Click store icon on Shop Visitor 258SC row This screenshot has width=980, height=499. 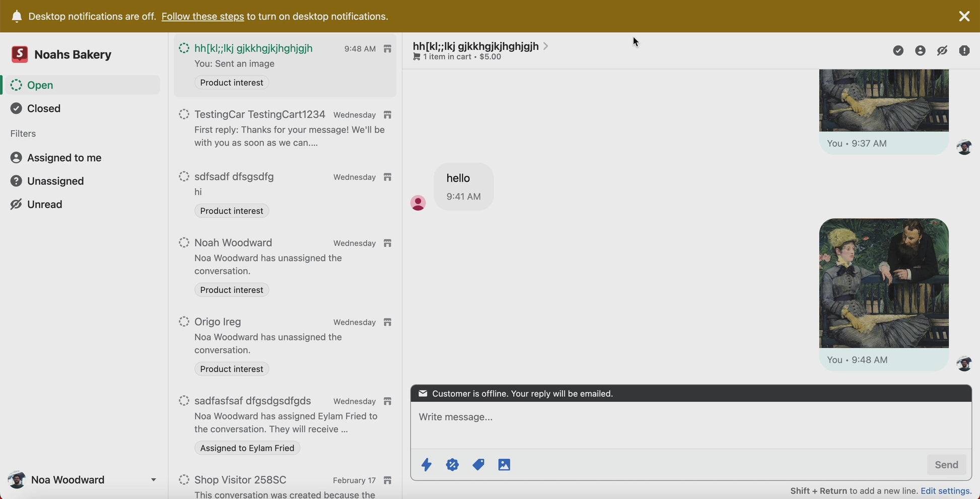[x=387, y=480]
